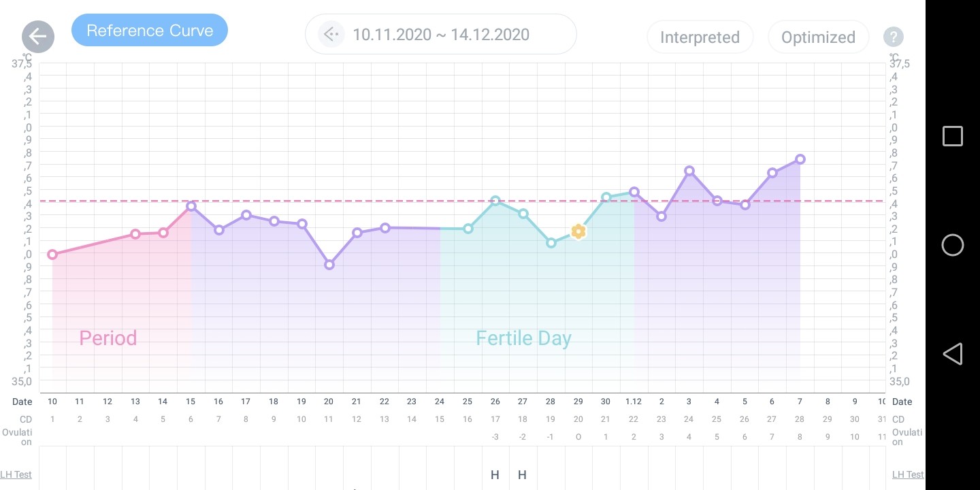Tap the fertile point on day 28
Viewport: 980px width, 490px height.
tap(551, 242)
